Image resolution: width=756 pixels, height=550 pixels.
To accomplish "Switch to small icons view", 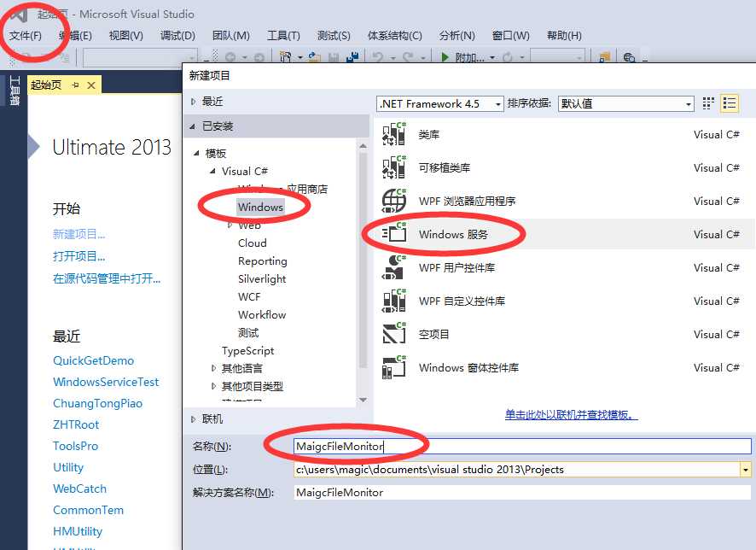I will tap(707, 103).
